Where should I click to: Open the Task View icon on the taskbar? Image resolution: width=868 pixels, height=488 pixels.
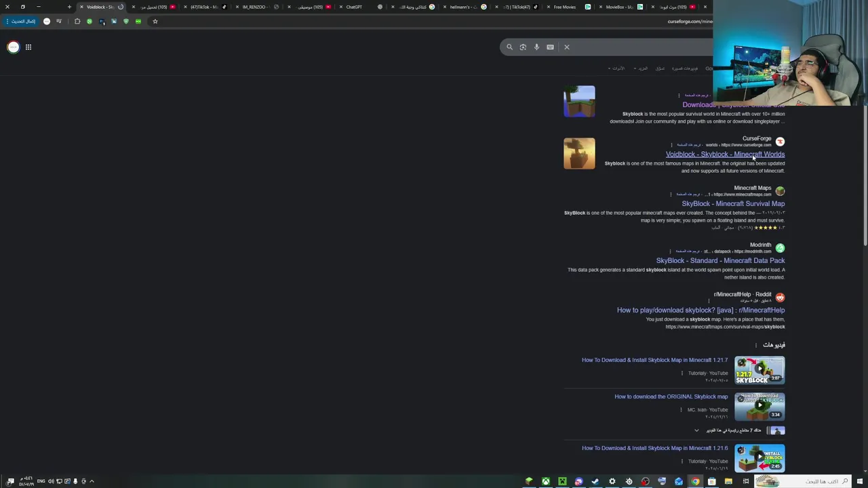click(745, 481)
